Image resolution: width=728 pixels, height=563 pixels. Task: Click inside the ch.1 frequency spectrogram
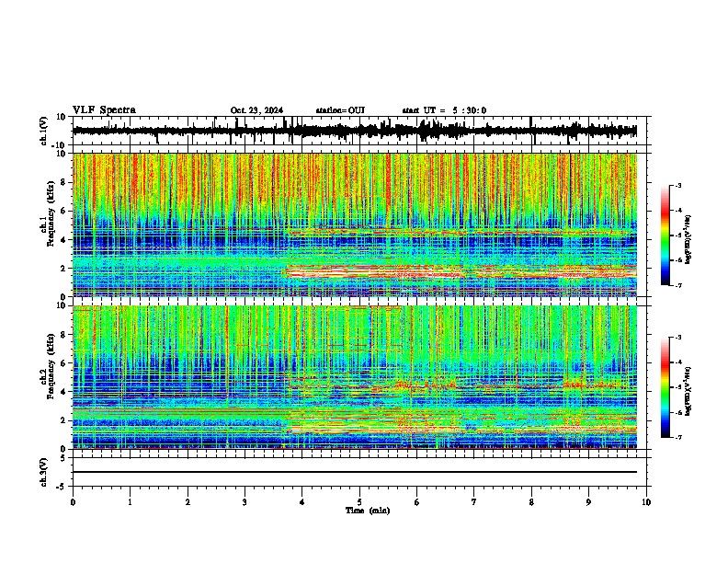(x=355, y=224)
